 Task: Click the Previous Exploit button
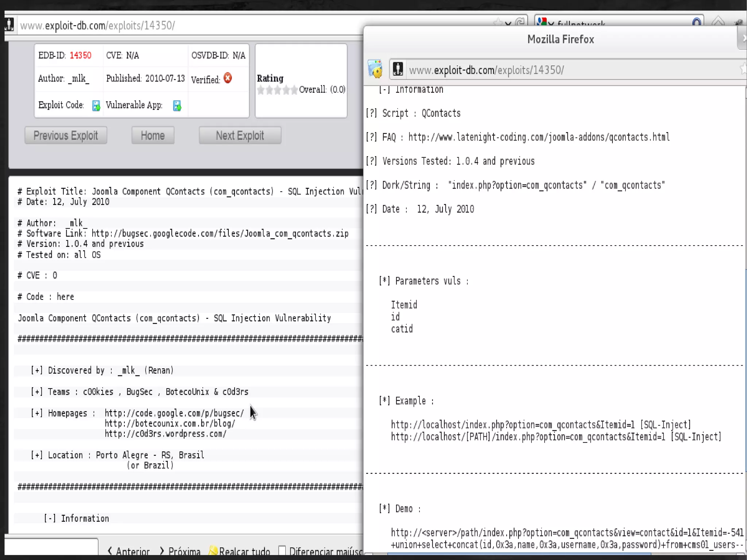tap(66, 136)
